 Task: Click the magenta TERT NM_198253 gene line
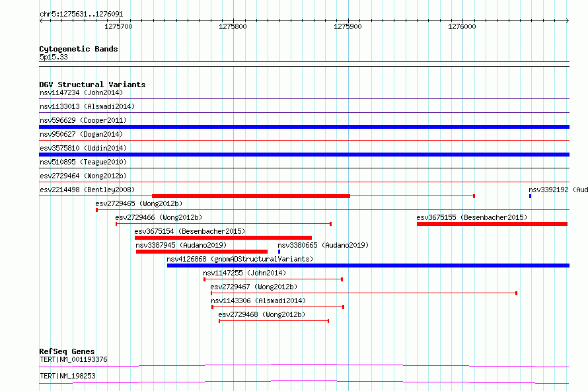tap(304, 382)
